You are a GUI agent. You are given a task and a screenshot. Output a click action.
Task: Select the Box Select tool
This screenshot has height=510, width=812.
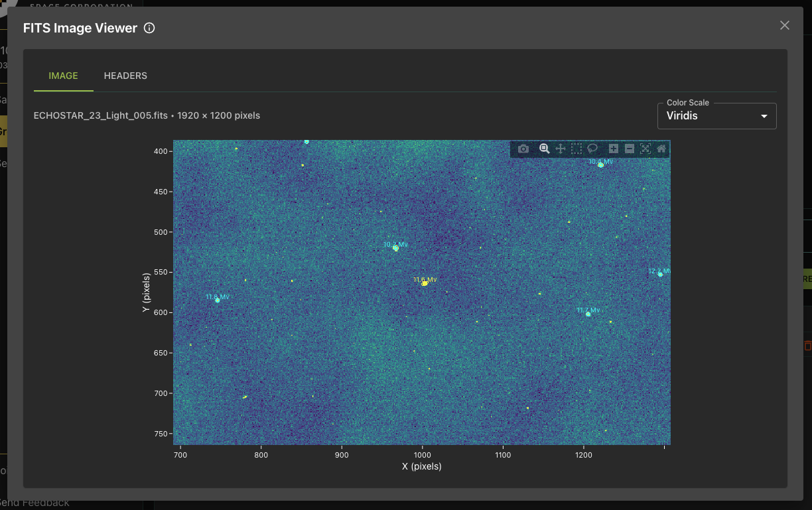(576, 149)
